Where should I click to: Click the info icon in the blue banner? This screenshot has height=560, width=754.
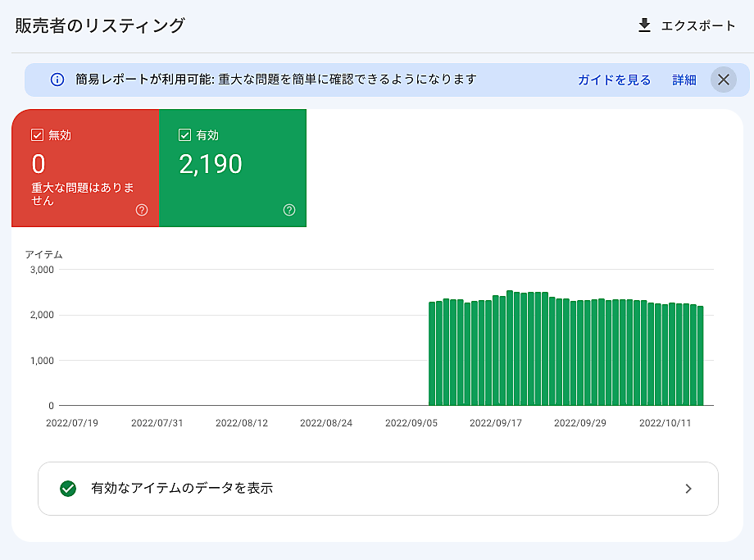[x=57, y=80]
